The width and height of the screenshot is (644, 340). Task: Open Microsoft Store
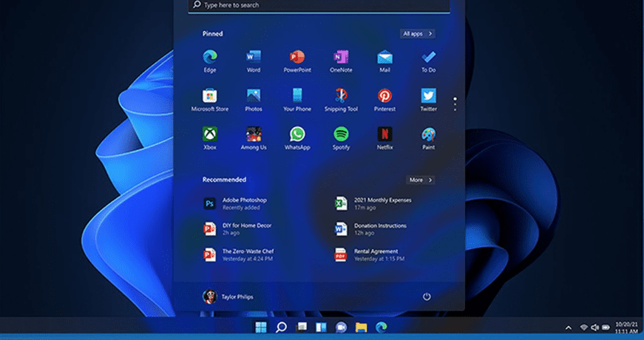coord(210,100)
